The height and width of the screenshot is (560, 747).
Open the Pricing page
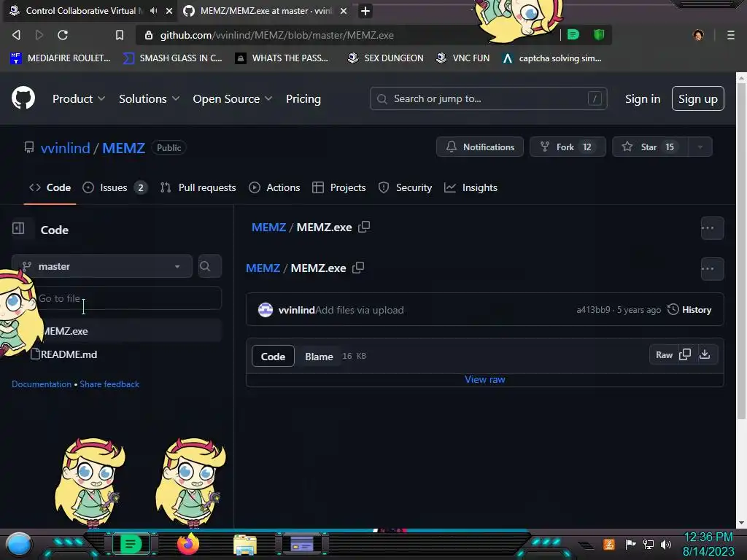[x=303, y=98]
